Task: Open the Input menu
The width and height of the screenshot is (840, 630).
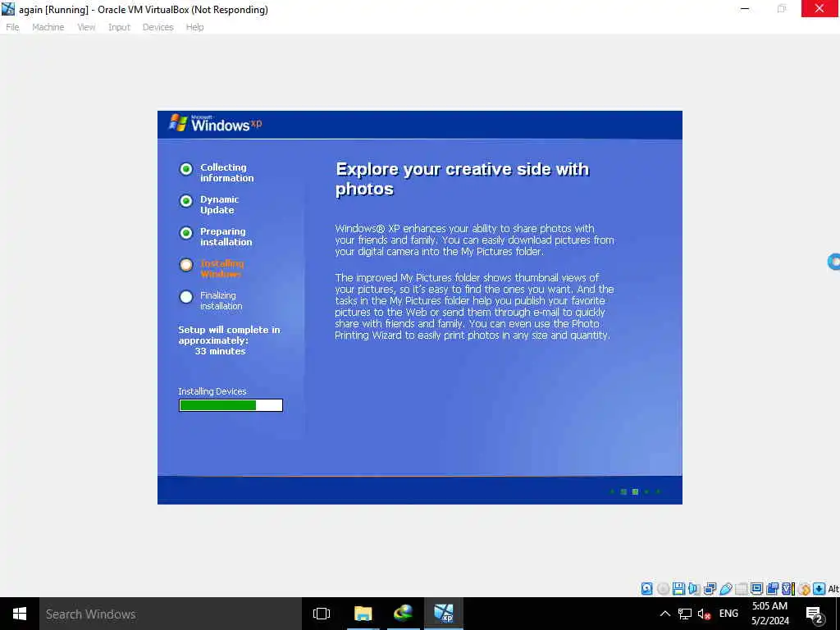Action: pyautogui.click(x=119, y=27)
